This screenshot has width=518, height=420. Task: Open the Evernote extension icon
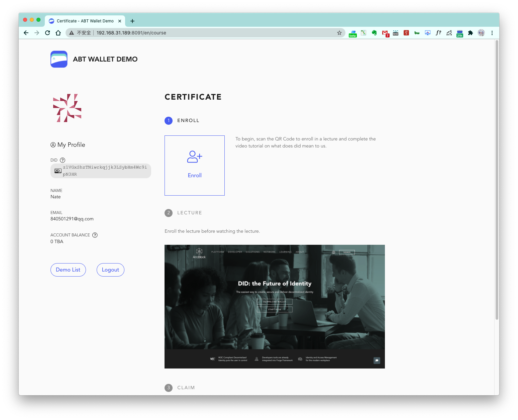click(374, 33)
